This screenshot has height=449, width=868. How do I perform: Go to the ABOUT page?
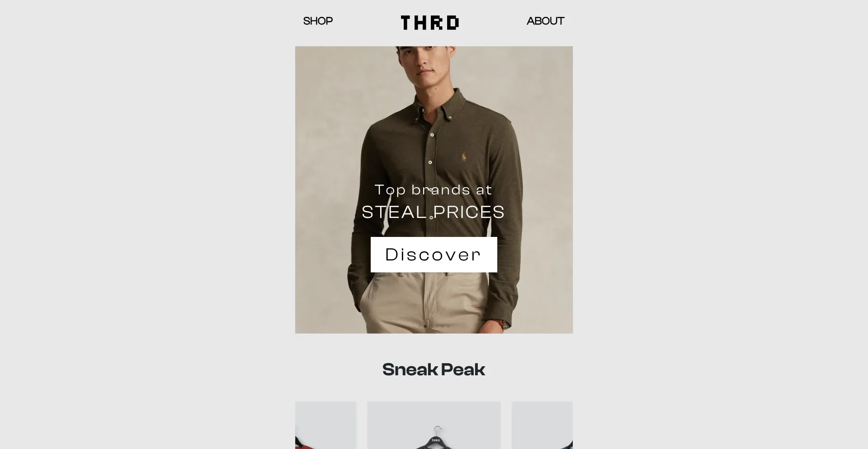(545, 21)
